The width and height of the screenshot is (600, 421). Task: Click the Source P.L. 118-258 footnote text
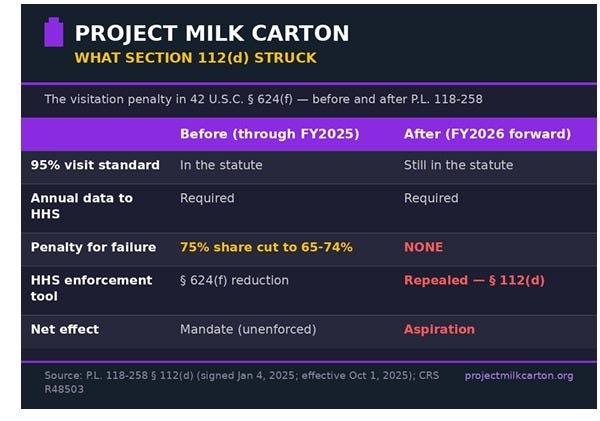[242, 382]
